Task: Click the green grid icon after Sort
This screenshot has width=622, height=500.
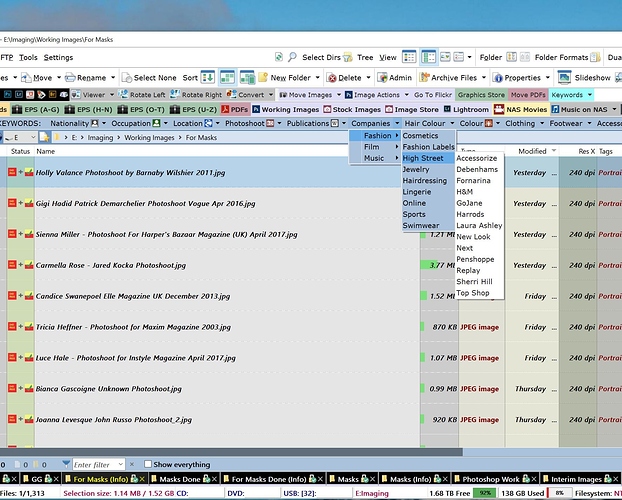Action: coord(227,77)
